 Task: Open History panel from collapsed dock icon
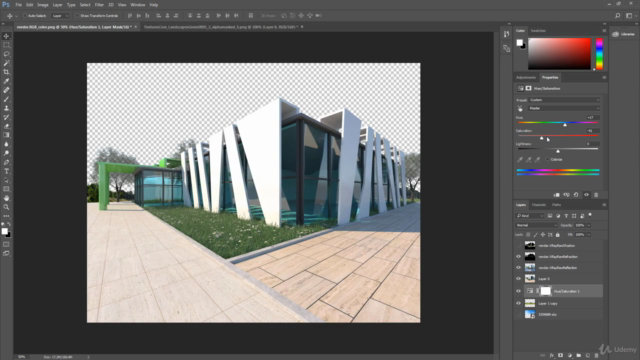click(x=507, y=34)
